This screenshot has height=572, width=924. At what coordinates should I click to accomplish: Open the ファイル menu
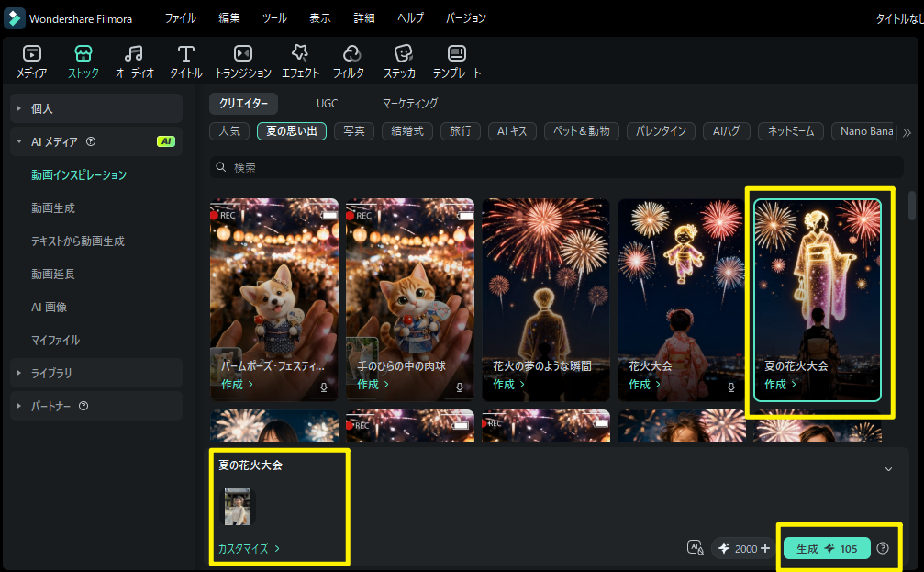tap(181, 18)
